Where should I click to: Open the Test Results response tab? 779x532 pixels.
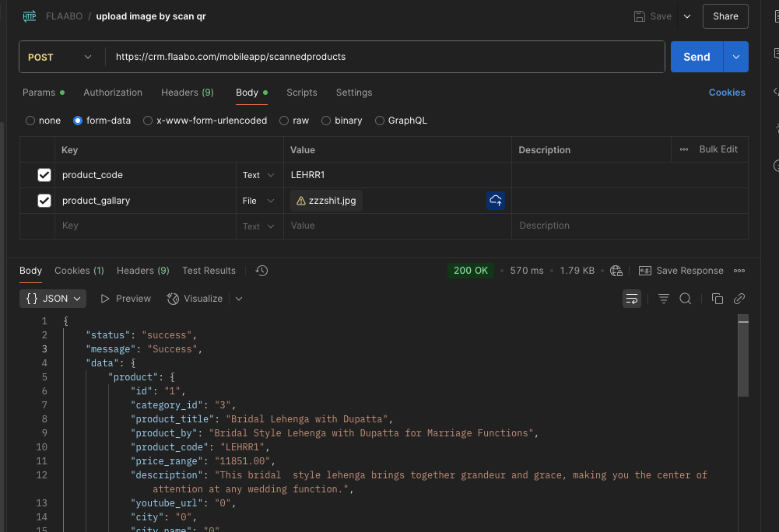point(209,271)
